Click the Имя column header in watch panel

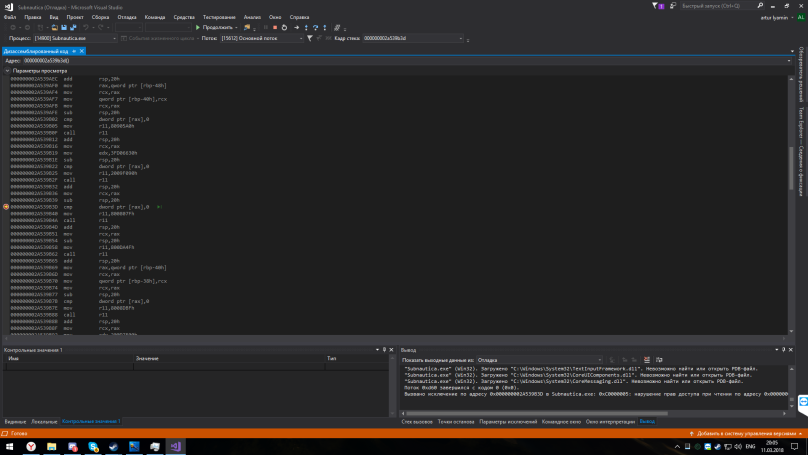(69, 358)
